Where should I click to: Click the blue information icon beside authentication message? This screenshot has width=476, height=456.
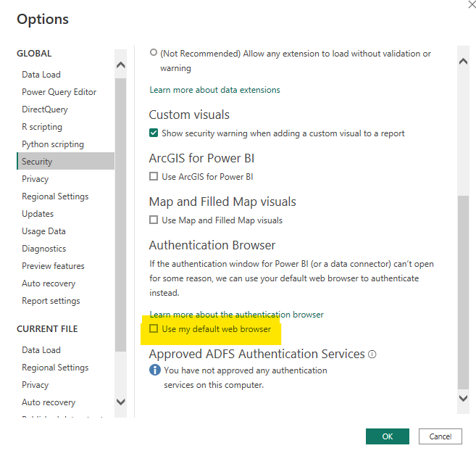pos(155,370)
